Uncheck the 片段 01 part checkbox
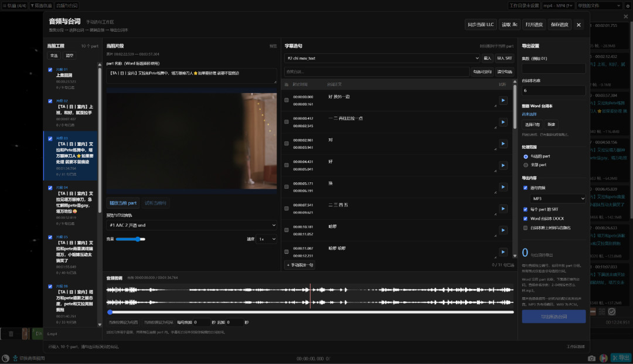This screenshot has height=364, width=633. click(50, 70)
